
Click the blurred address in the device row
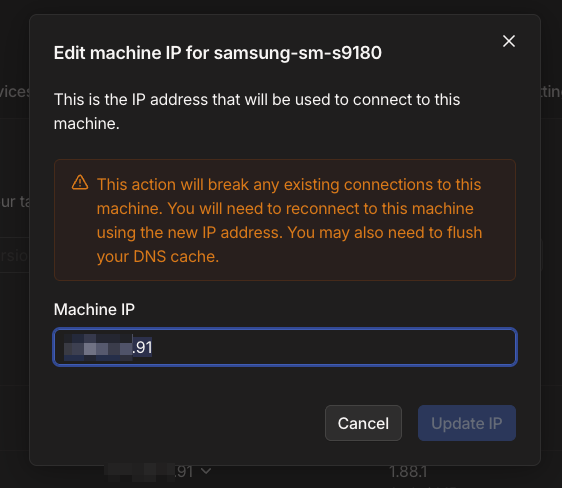[139, 472]
